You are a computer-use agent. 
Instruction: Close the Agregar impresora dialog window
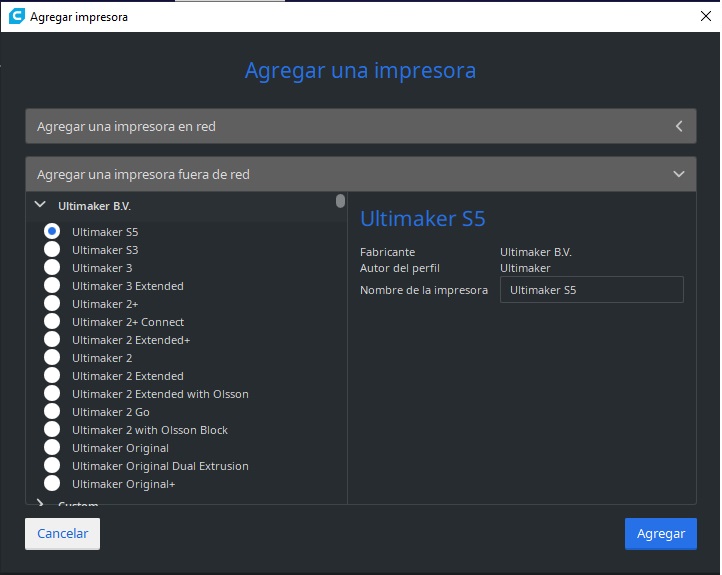[x=705, y=17]
